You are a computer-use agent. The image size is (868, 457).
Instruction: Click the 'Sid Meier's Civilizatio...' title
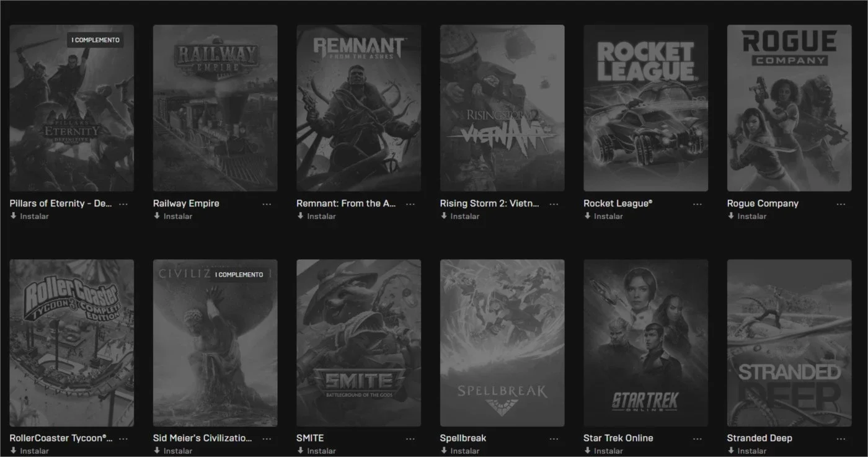203,438
